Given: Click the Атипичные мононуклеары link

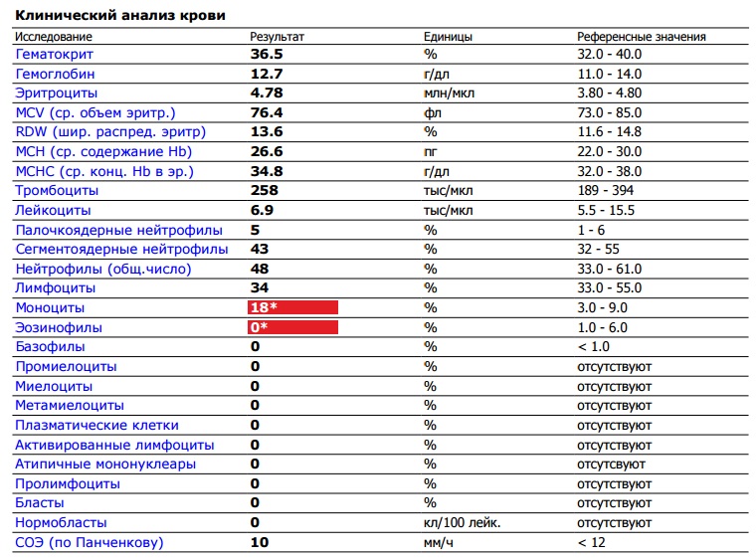Looking at the screenshot, I should tap(105, 464).
